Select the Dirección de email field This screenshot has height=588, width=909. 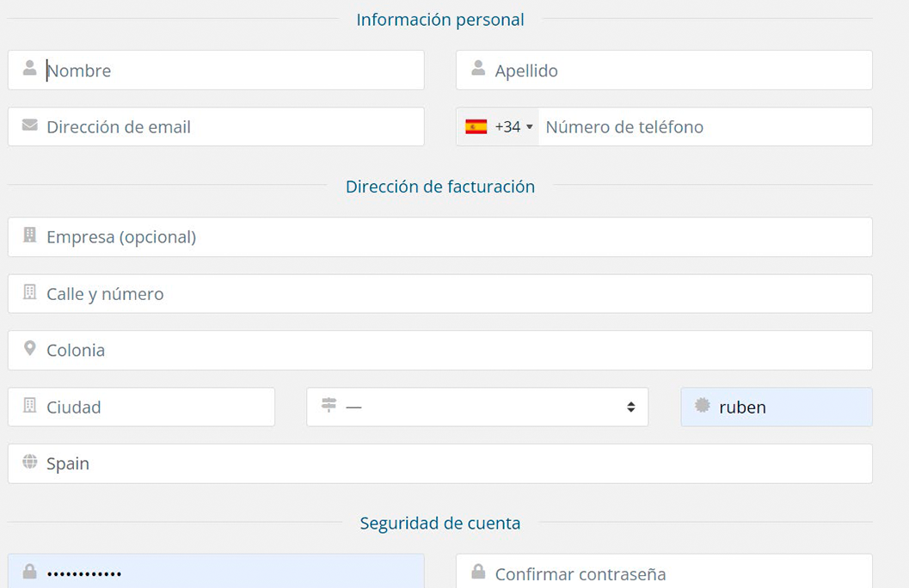(232, 127)
